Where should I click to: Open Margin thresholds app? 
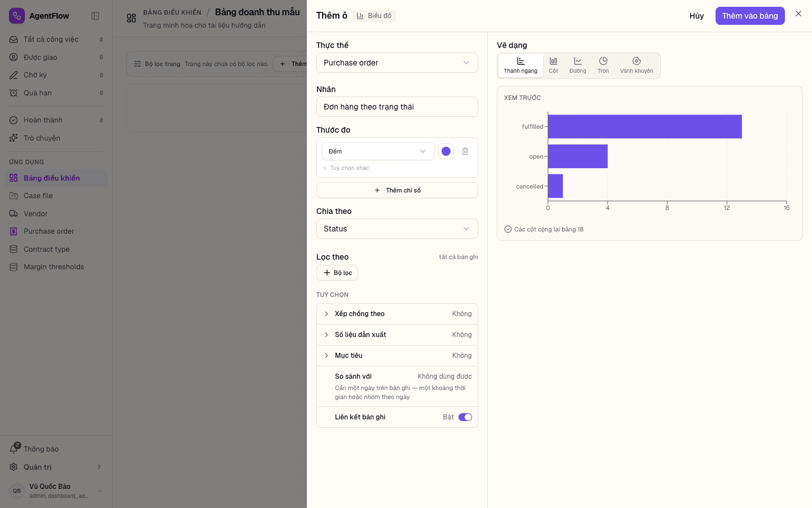[56, 267]
